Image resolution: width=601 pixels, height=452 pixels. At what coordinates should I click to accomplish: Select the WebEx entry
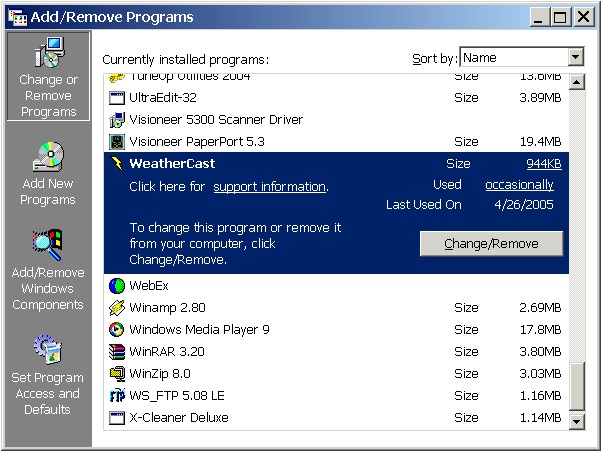(336, 286)
